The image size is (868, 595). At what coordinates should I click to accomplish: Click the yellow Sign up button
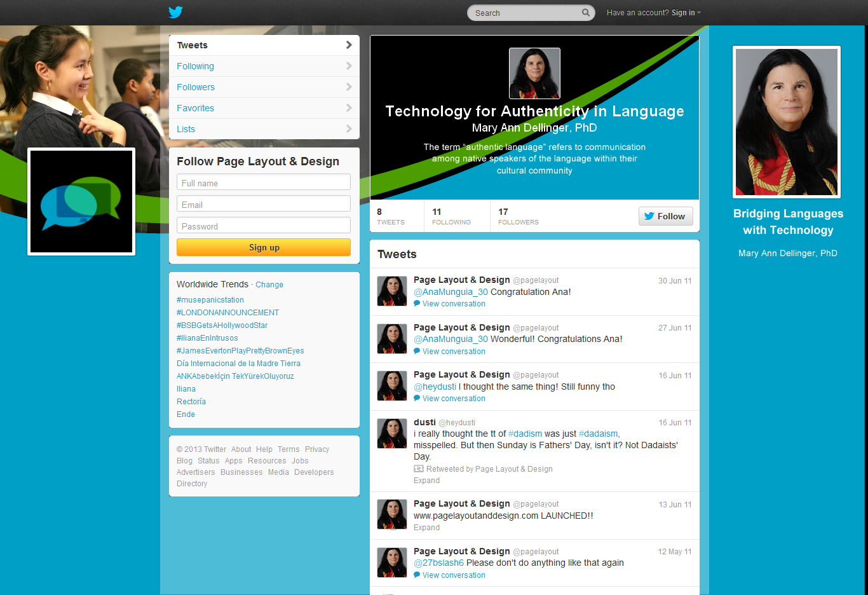[264, 247]
